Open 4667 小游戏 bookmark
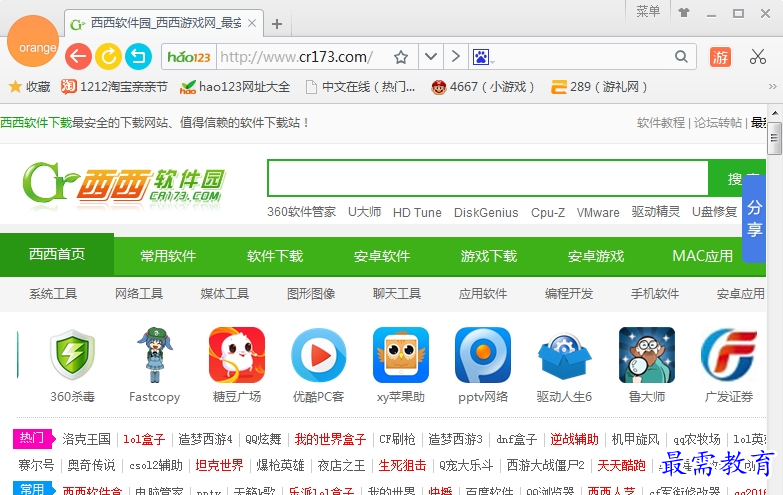Image resolution: width=783 pixels, height=495 pixels. 483,87
